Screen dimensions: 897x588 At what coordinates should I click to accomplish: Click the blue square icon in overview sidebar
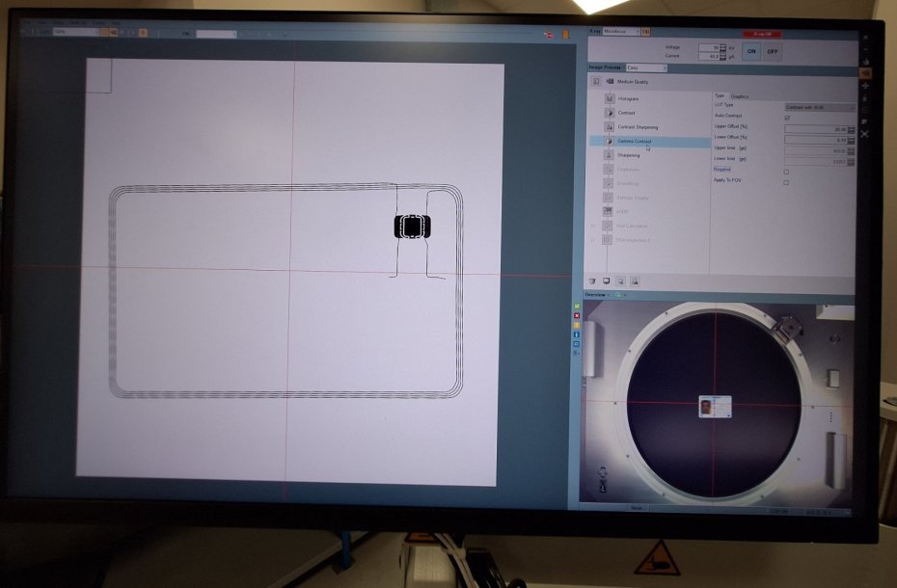577,344
